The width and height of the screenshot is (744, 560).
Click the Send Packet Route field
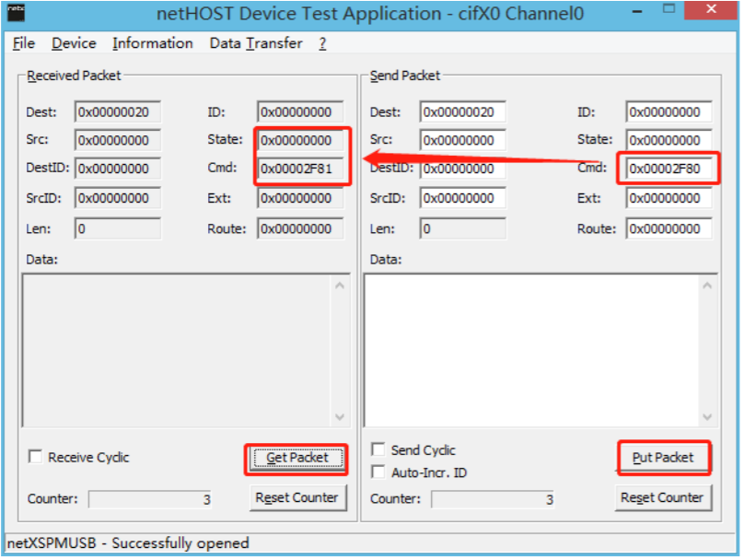[x=668, y=228]
